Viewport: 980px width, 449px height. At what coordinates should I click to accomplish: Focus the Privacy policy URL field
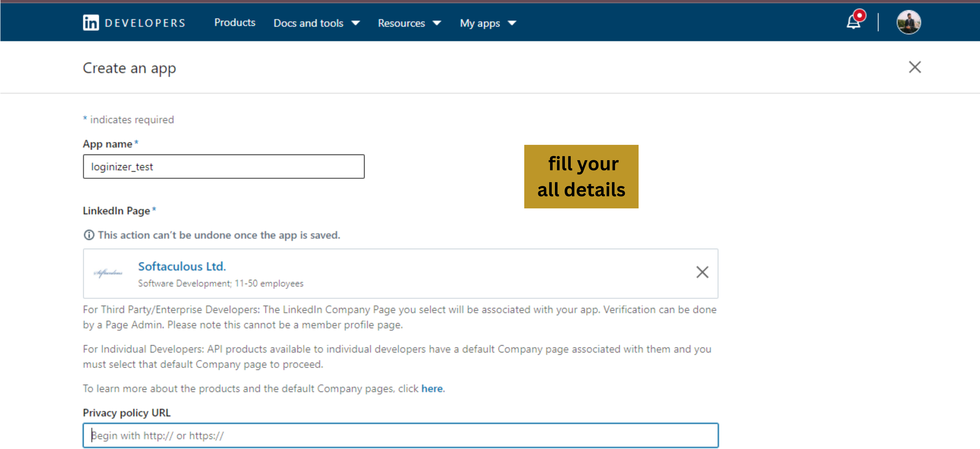coord(400,435)
